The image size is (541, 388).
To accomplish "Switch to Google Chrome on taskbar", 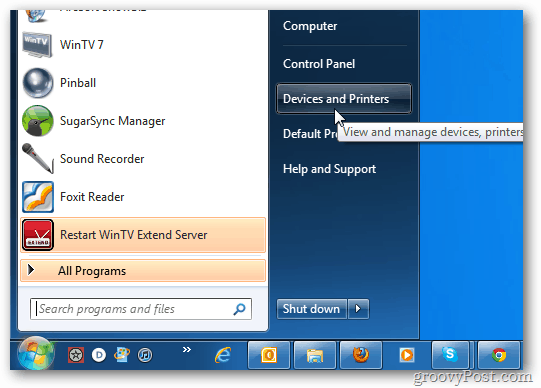I will pos(499,355).
